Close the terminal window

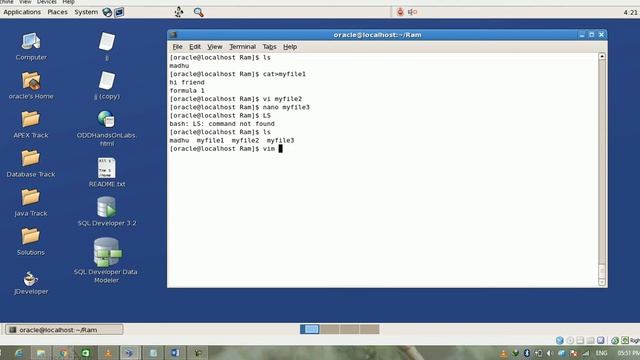click(x=601, y=35)
